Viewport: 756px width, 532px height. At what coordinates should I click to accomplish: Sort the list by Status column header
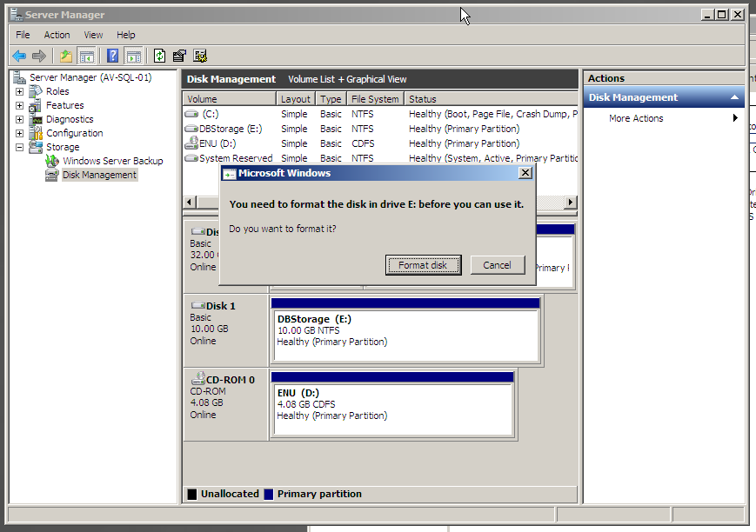492,99
